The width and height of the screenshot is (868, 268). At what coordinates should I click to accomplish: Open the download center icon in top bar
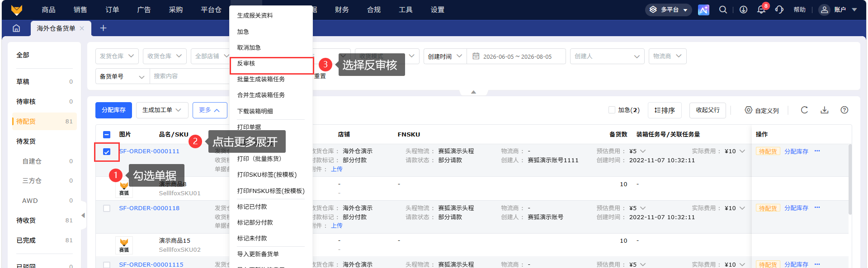(x=743, y=9)
